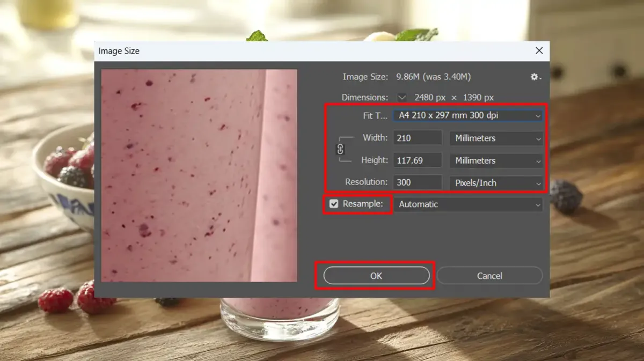Viewport: 644px width, 361px height.
Task: Click the Height label text
Action: coord(374,160)
